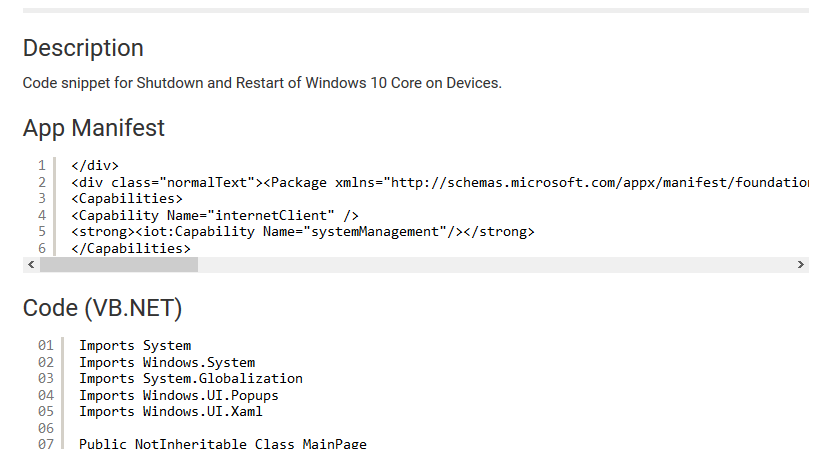Image resolution: width=826 pixels, height=449 pixels.
Task: Click the Code (VB.NET) heading
Action: coord(103,308)
